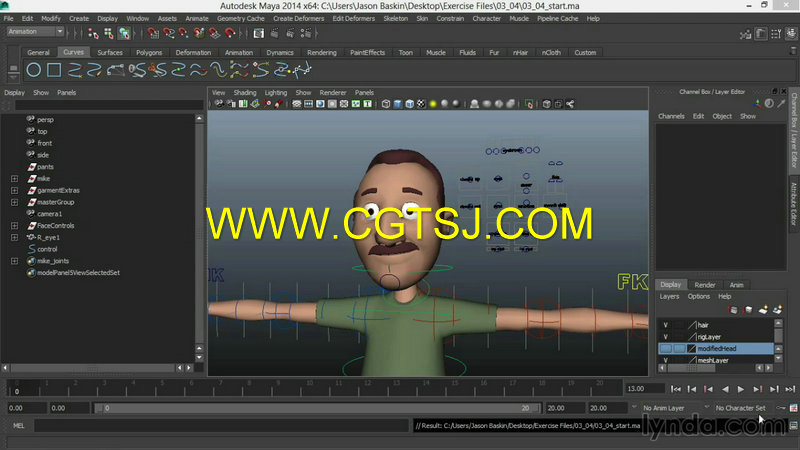
Task: Click the snap to grids icon
Action: point(153,34)
